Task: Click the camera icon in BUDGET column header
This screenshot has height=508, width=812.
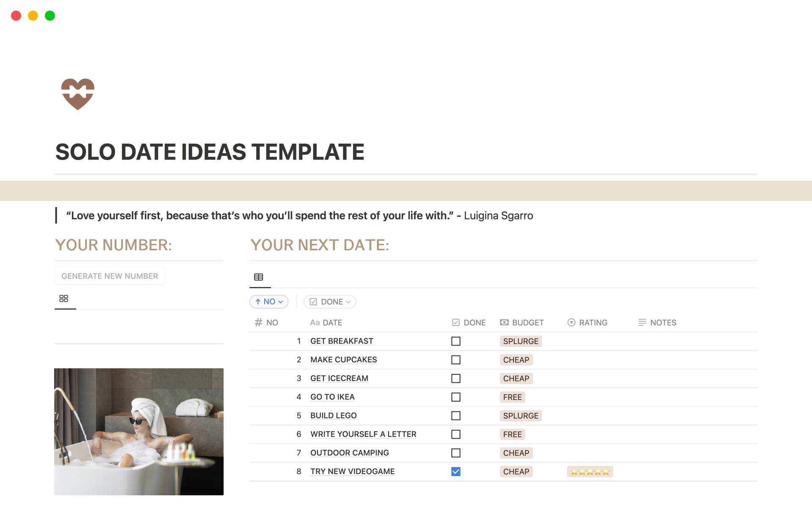Action: click(503, 322)
